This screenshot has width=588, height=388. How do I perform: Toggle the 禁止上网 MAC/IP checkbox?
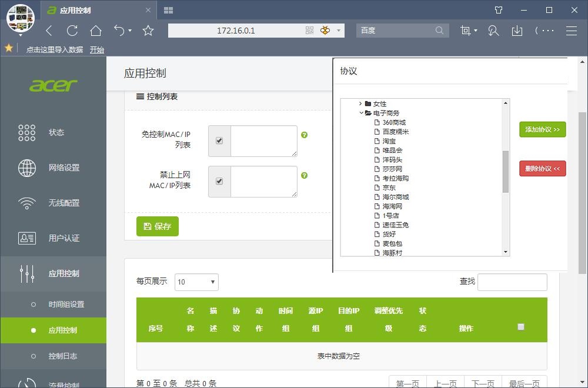coord(218,182)
